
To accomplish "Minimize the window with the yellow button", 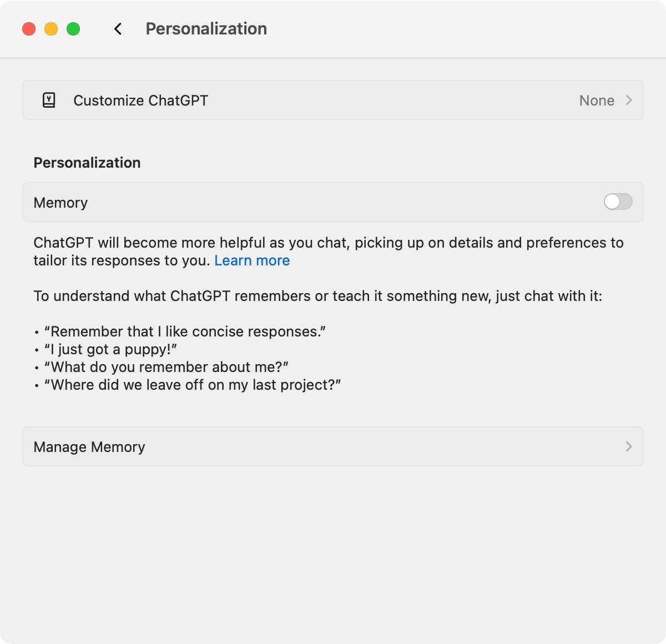I will [x=51, y=29].
